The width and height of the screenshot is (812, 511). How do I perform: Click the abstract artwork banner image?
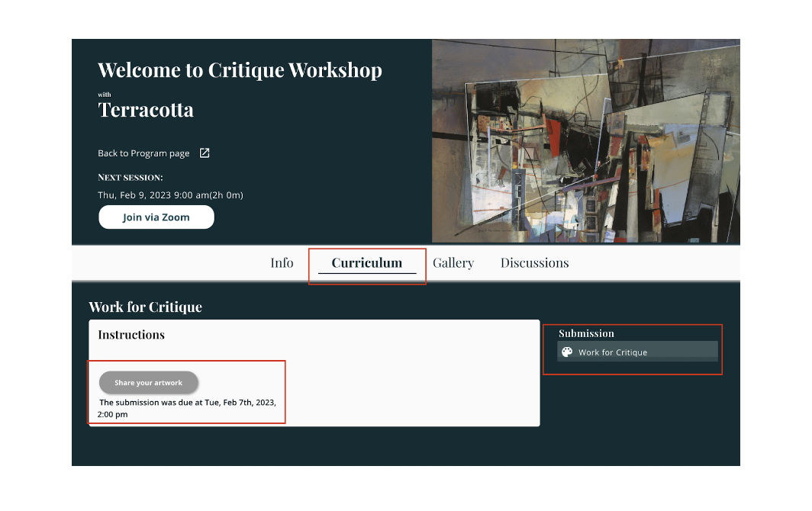(585, 141)
